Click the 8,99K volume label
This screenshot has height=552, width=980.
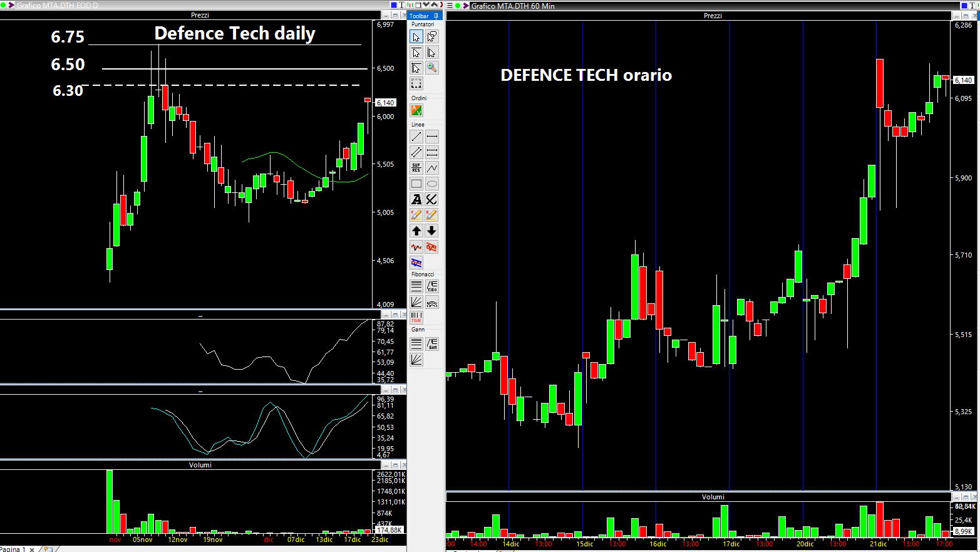tap(963, 531)
